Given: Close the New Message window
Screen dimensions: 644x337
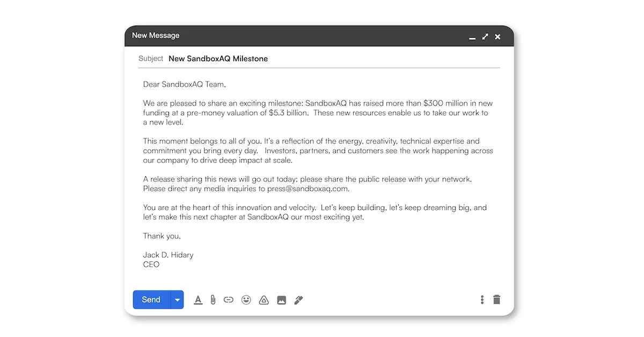Looking at the screenshot, I should [x=497, y=36].
